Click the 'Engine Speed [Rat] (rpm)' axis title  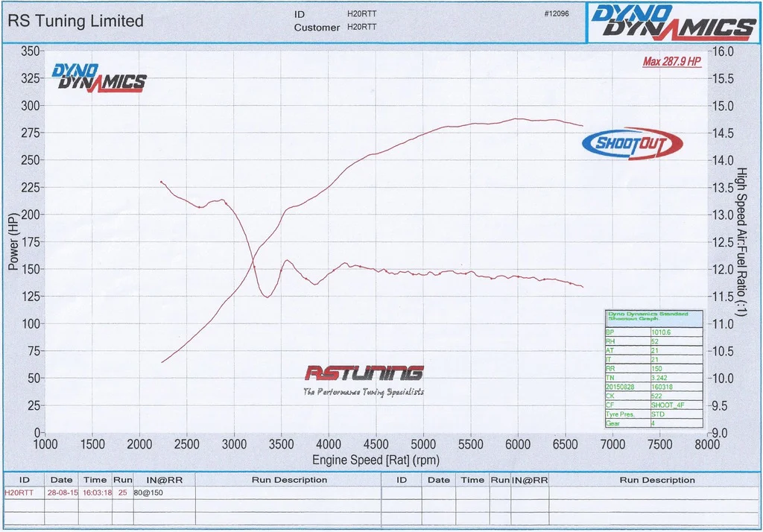tap(376, 460)
